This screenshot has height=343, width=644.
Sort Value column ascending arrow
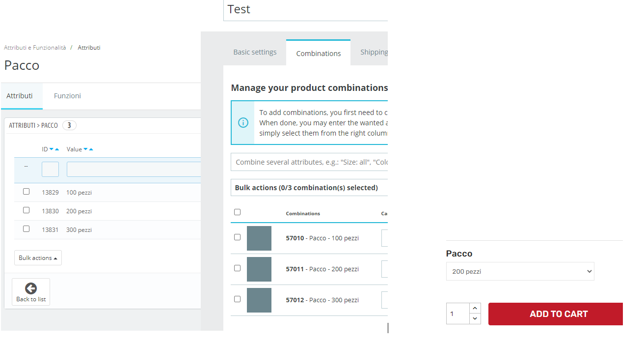point(91,149)
